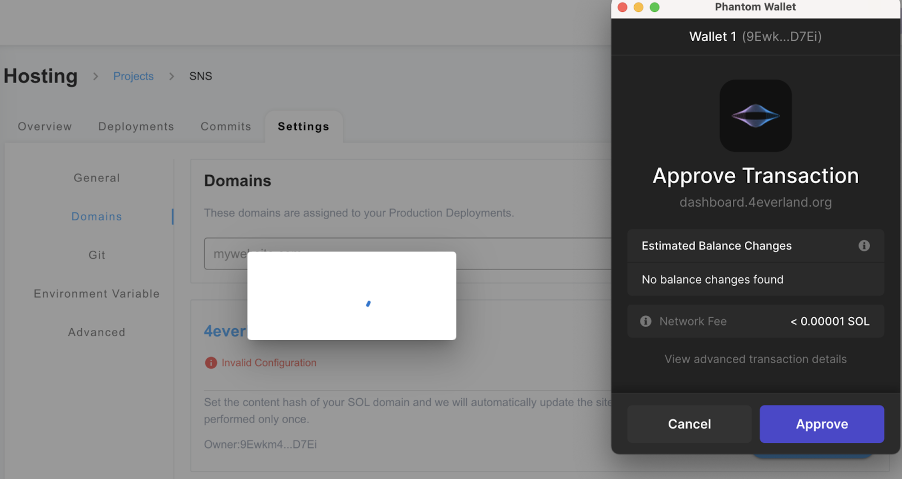The image size is (902, 480).
Task: Maximize the Phantom Wallet window
Action: tap(655, 7)
